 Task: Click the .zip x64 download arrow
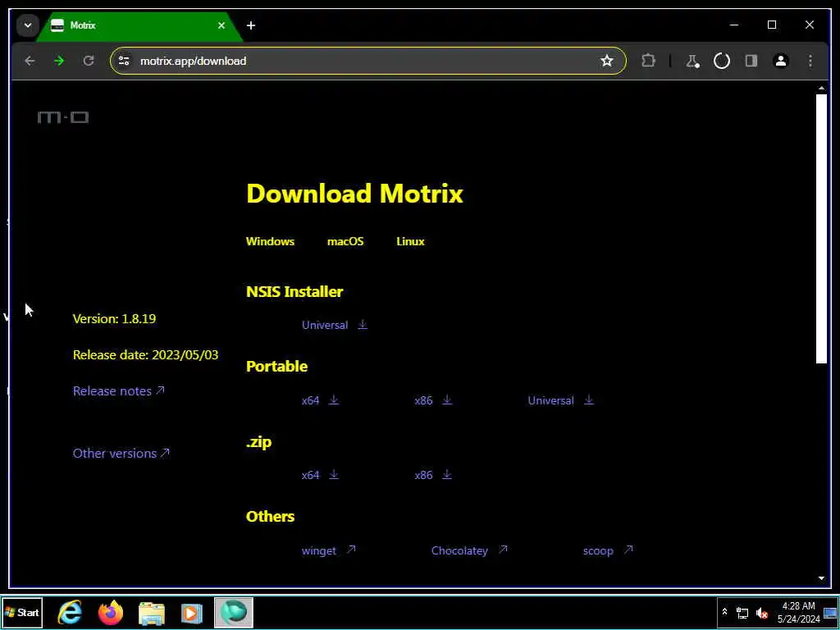coord(334,474)
